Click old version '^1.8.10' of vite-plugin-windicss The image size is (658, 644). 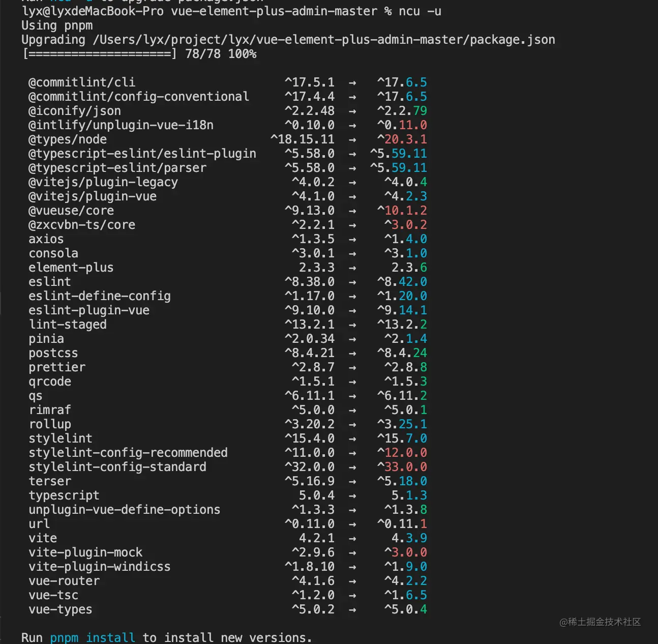pyautogui.click(x=310, y=567)
